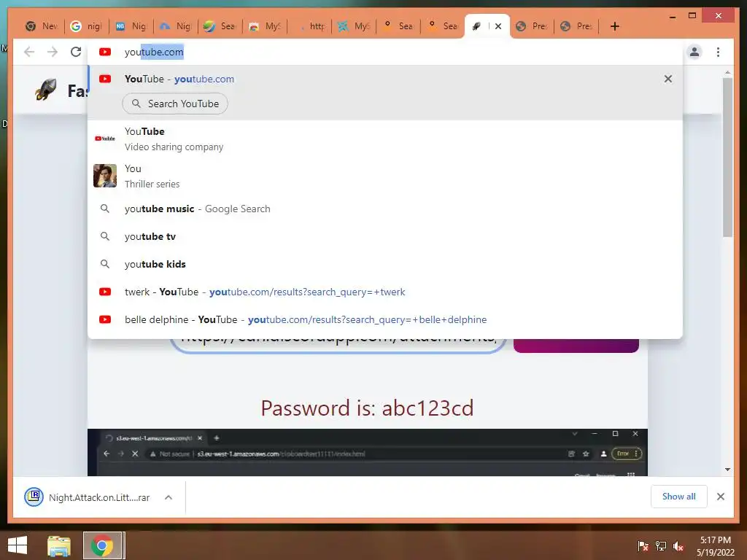Viewport: 747px width, 560px height.
Task: Click the rocket logo on the page
Action: 46,89
